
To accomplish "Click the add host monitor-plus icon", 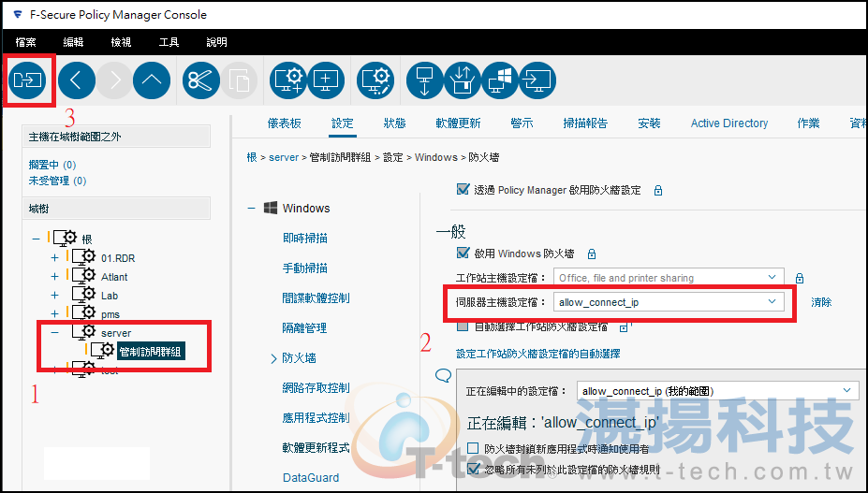I will [x=326, y=80].
